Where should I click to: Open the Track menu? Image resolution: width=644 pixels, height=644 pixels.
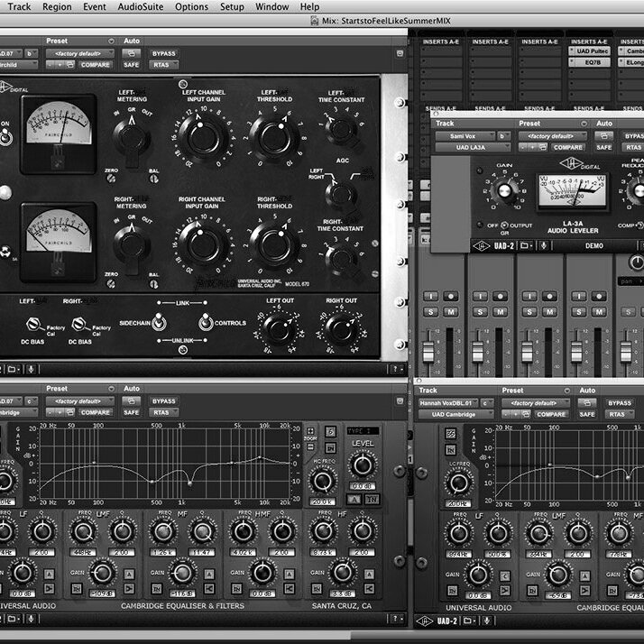click(19, 6)
